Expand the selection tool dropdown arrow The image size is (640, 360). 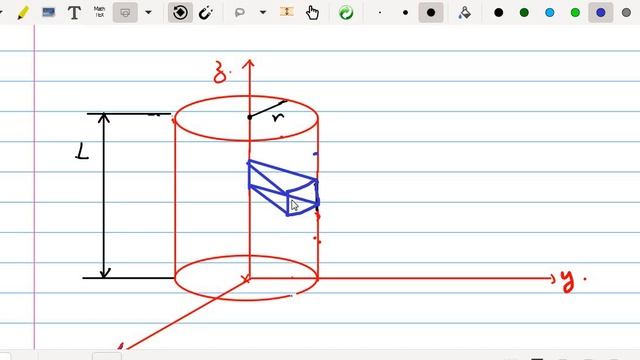(263, 13)
